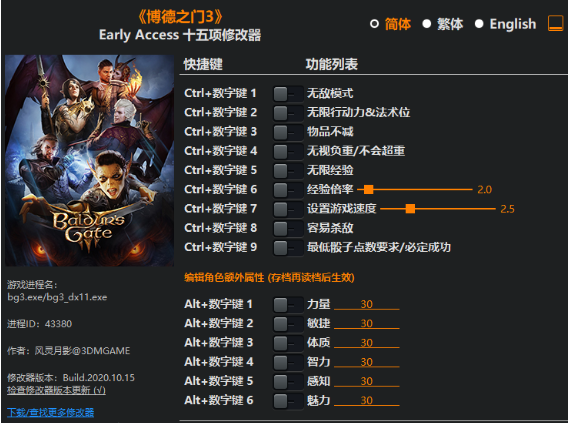Image resolution: width=568 pixels, height=423 pixels.
Task: Click the 进程ID: 43380 text
Action: [x=39, y=324]
